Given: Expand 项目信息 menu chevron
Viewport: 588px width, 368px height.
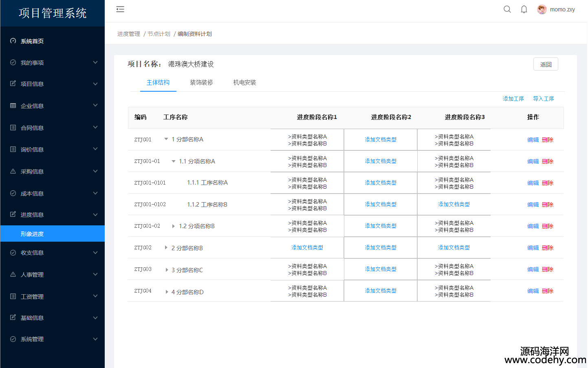Looking at the screenshot, I should (x=95, y=84).
